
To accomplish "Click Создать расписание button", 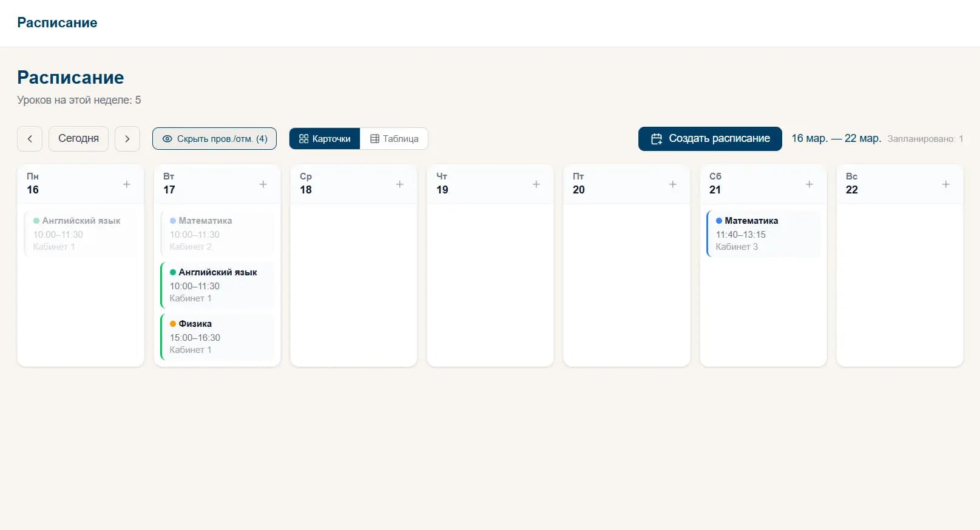I will click(710, 139).
